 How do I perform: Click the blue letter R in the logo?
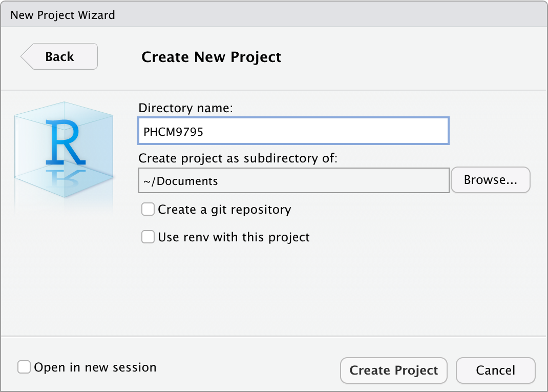coord(64,140)
